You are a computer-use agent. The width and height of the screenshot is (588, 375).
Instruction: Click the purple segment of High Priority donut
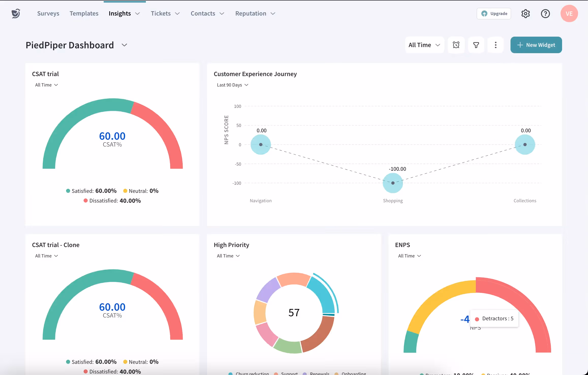pyautogui.click(x=268, y=290)
